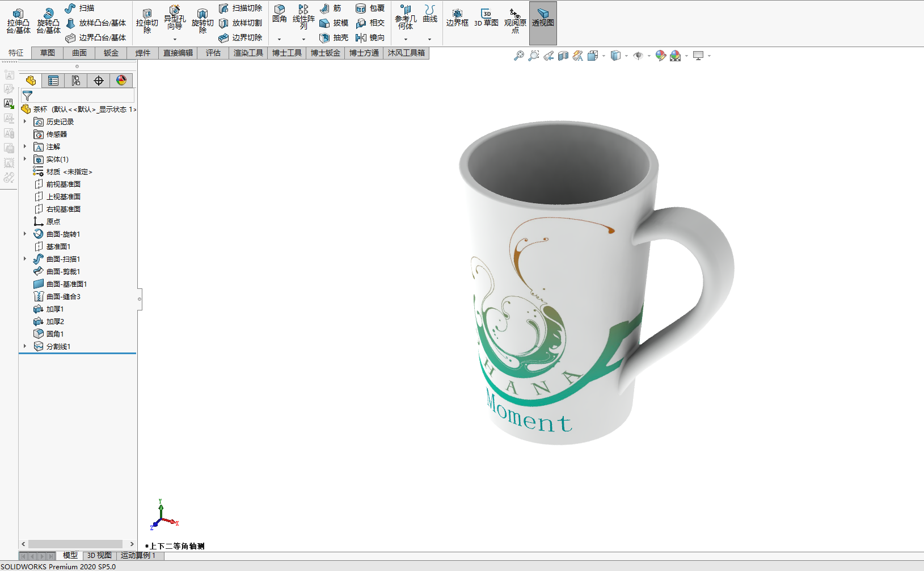Click the Bounding Box tool (边界框)
924x571 pixels.
(x=457, y=18)
